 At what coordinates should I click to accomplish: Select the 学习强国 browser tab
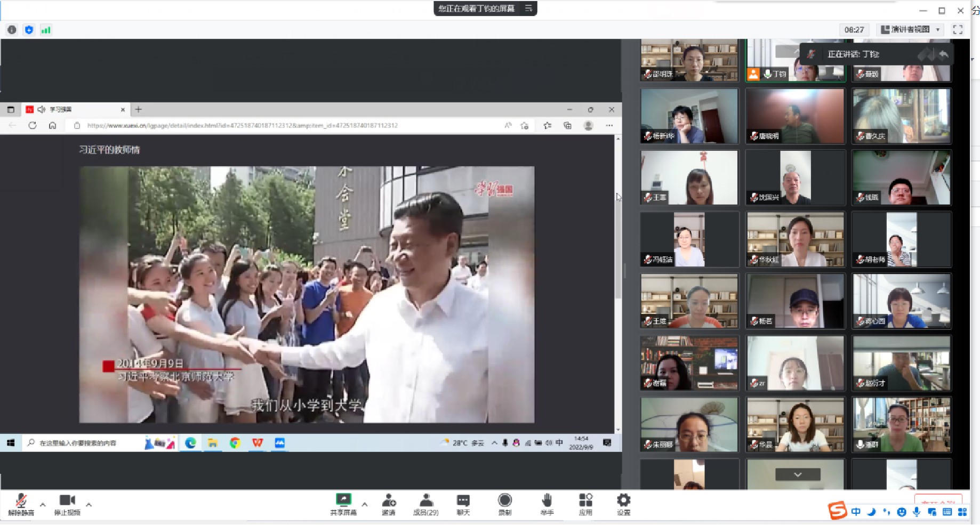coord(75,110)
